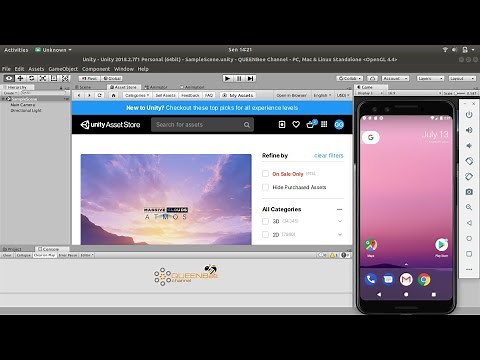Open the Chrome app on emulator

click(x=424, y=279)
